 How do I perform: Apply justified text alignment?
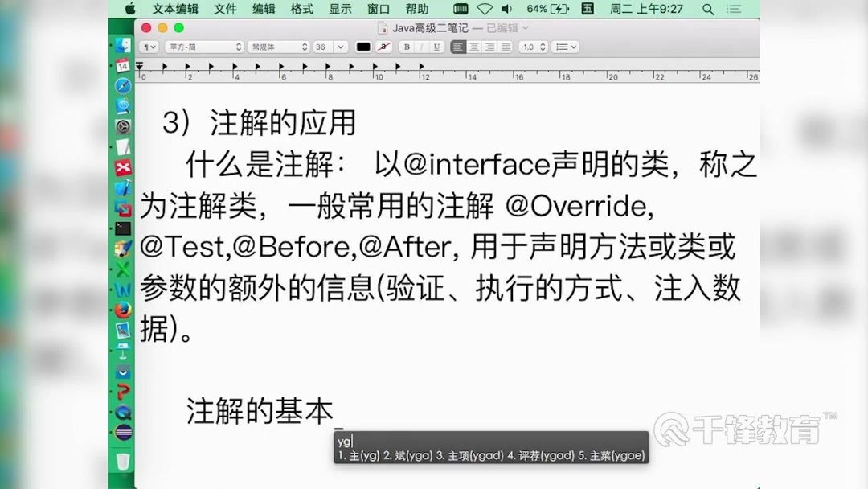click(504, 47)
